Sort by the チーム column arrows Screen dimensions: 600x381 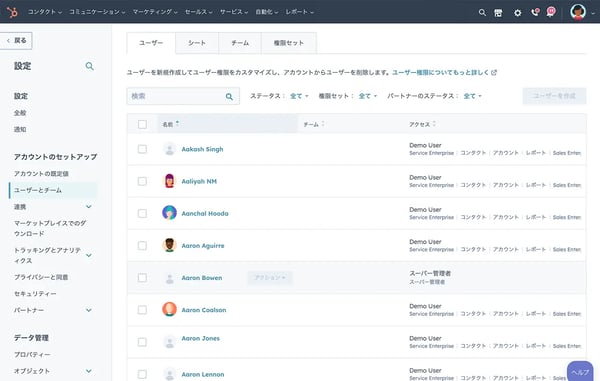point(323,124)
